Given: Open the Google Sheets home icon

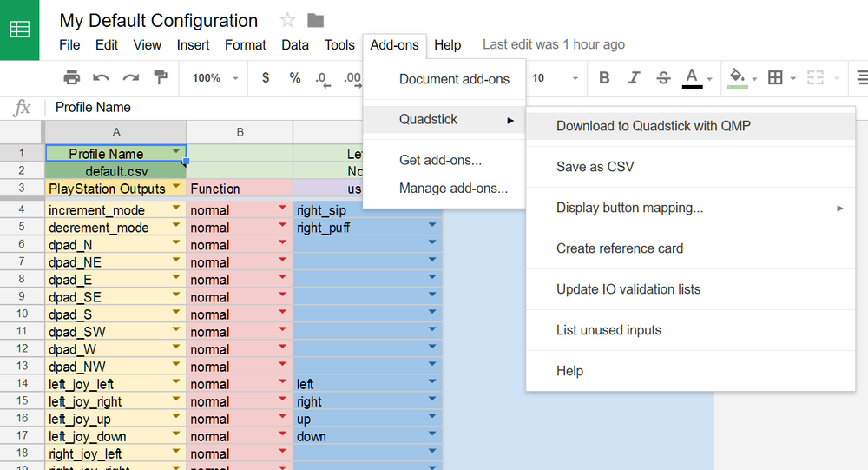Looking at the screenshot, I should (x=19, y=30).
